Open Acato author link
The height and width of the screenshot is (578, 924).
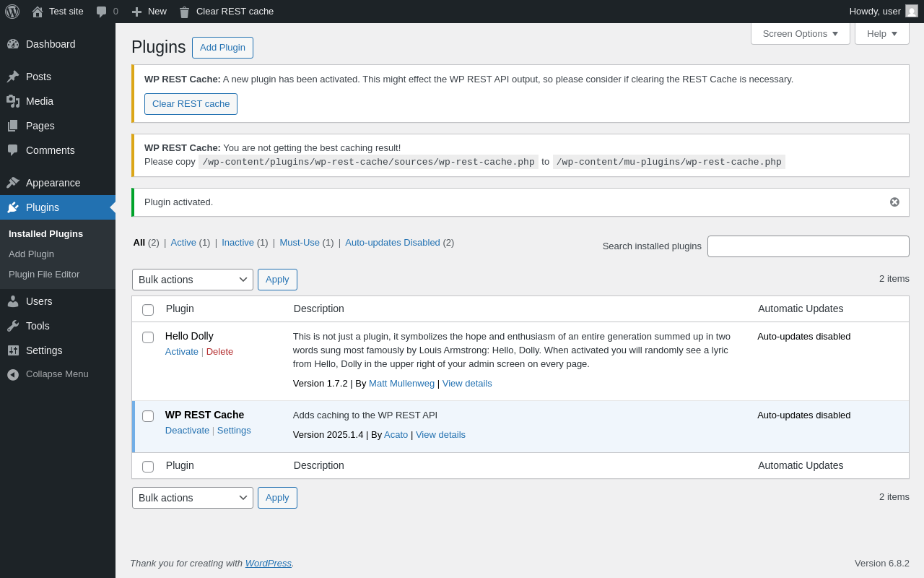(x=396, y=435)
